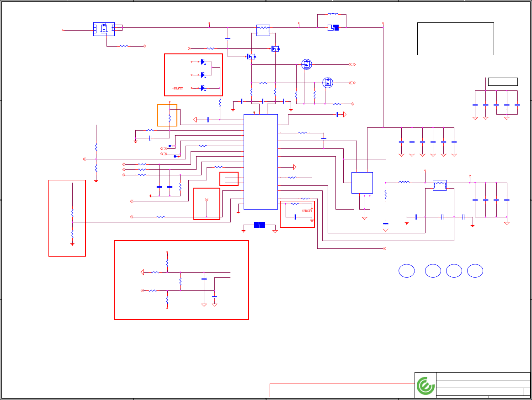This screenshot has width=532, height=400.
Task: Click the red-outlined note field beside the title block
Action: (342, 390)
